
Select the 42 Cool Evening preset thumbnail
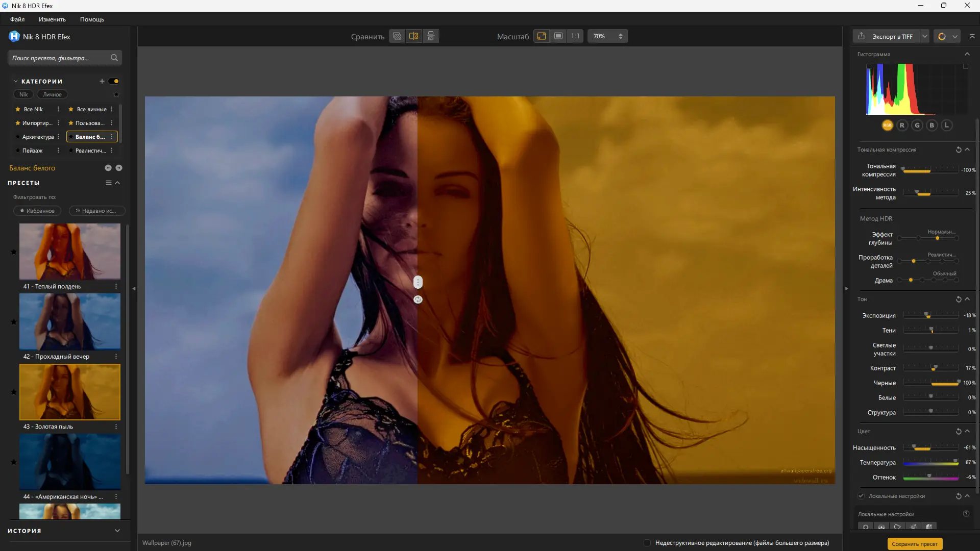point(70,321)
